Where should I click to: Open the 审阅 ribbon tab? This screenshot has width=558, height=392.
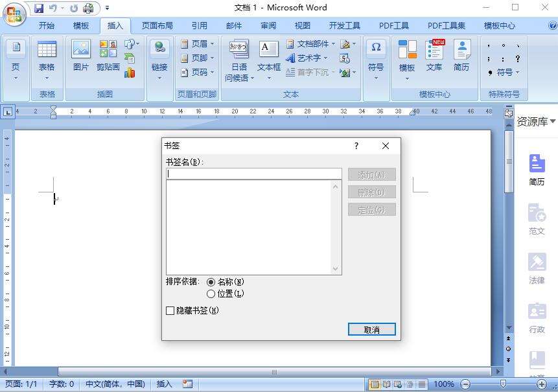tap(268, 26)
